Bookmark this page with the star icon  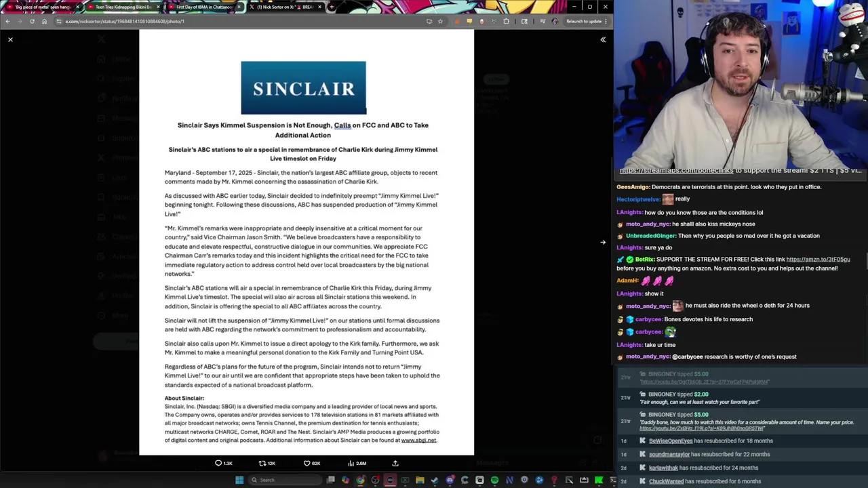tap(440, 21)
